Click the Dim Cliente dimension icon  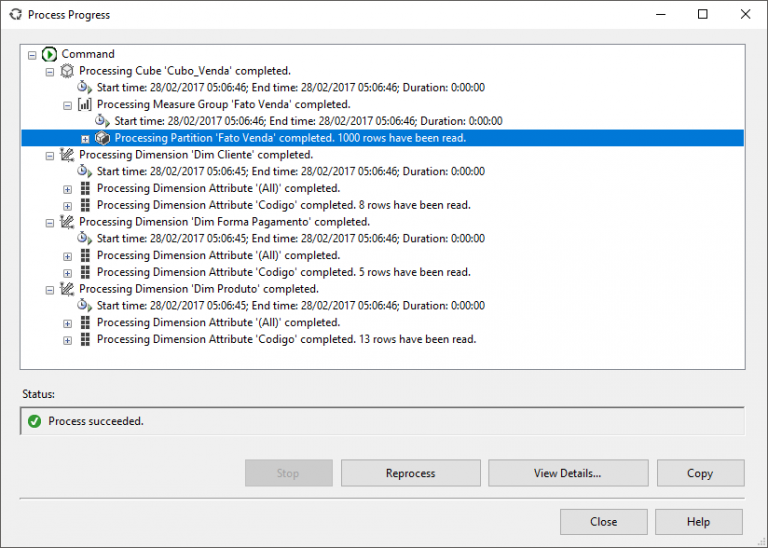[67, 155]
